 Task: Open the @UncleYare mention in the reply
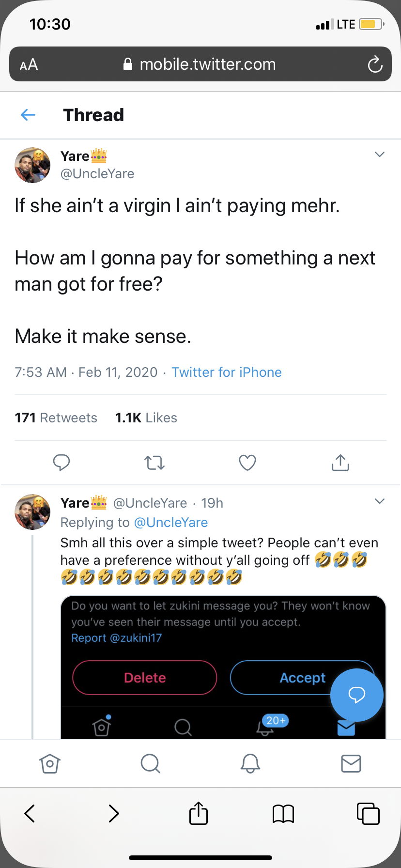pyautogui.click(x=170, y=522)
